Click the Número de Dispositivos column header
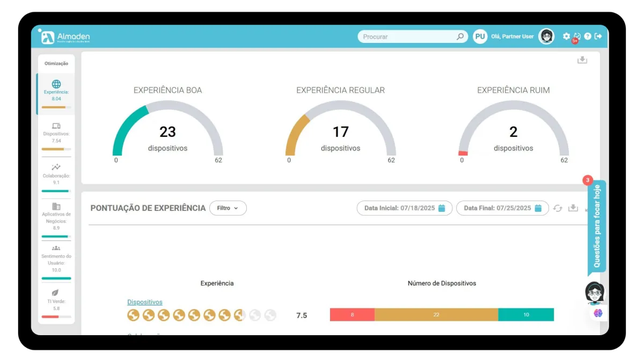This screenshot has height=362, width=644. tap(442, 283)
